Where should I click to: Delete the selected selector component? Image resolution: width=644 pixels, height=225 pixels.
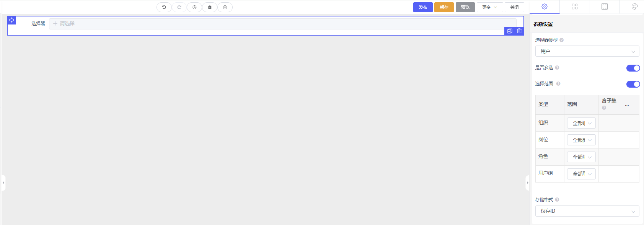[519, 31]
